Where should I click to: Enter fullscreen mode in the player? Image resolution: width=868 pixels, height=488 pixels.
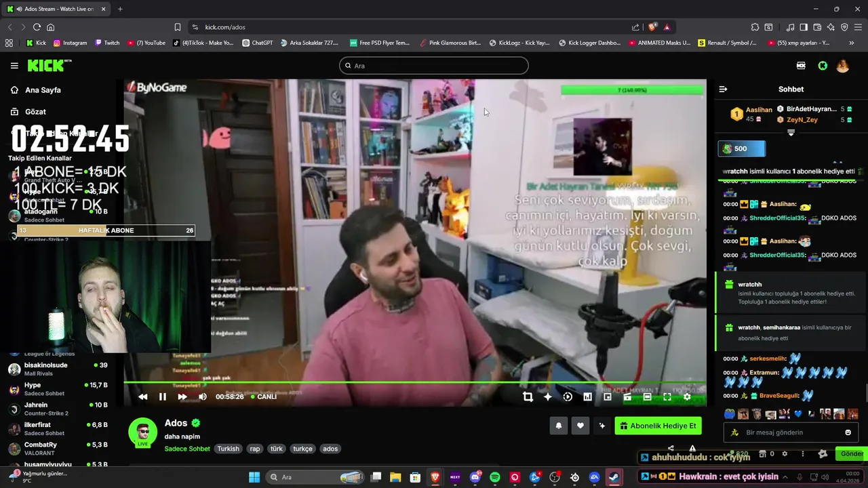coord(667,396)
